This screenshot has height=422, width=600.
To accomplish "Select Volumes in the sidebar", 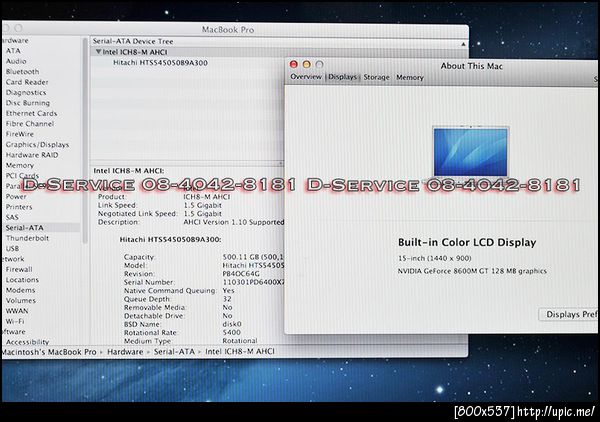I will [21, 300].
